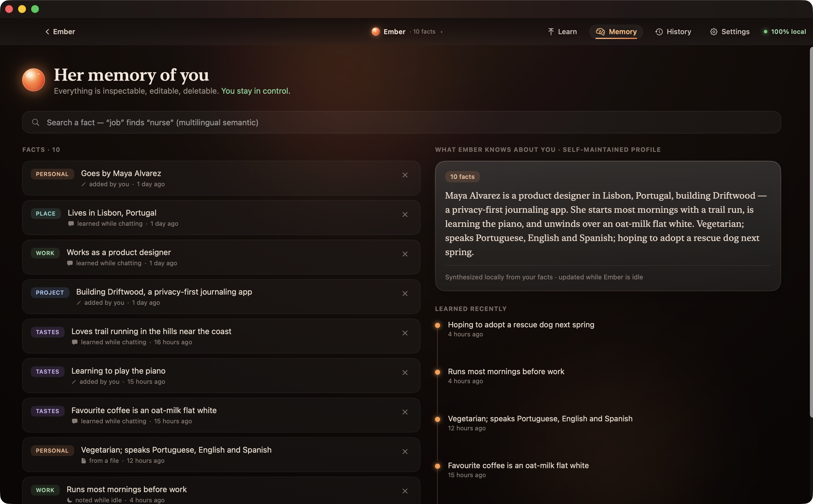The width and height of the screenshot is (813, 504).
Task: Click the PROJECT tag on Driftwood fact
Action: [50, 293]
